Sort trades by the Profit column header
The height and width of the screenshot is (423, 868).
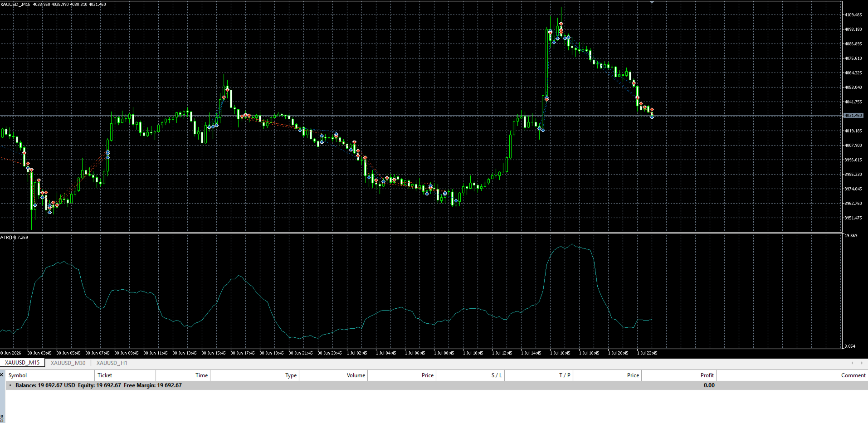pos(679,375)
